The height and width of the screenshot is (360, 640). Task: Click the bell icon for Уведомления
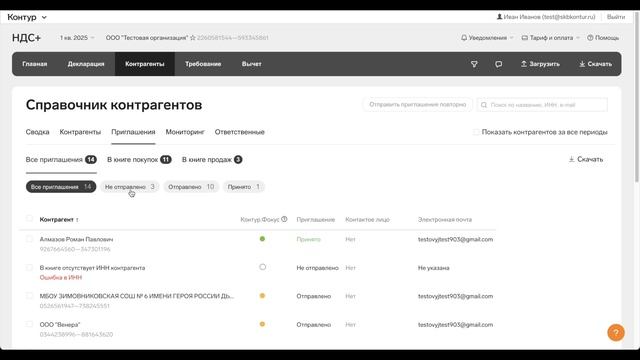tap(464, 38)
